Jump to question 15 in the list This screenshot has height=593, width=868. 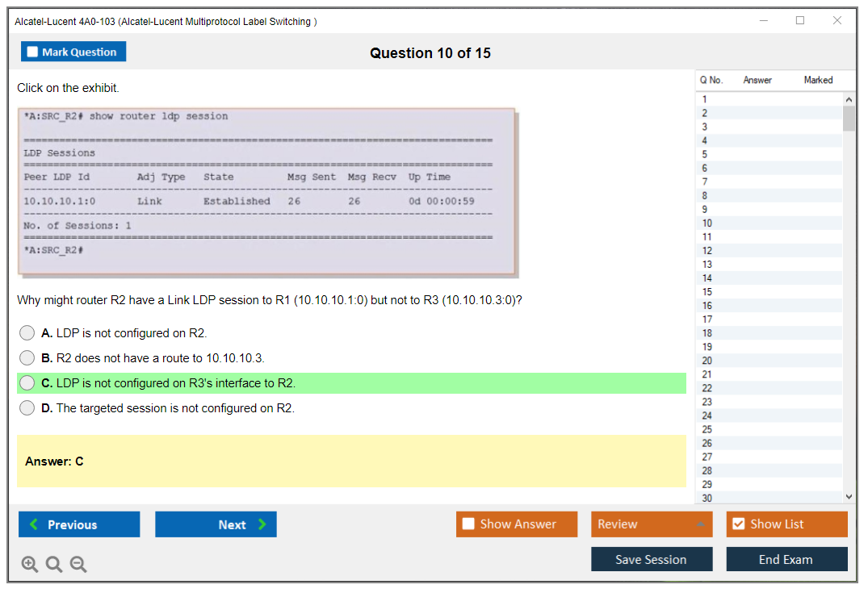(707, 292)
